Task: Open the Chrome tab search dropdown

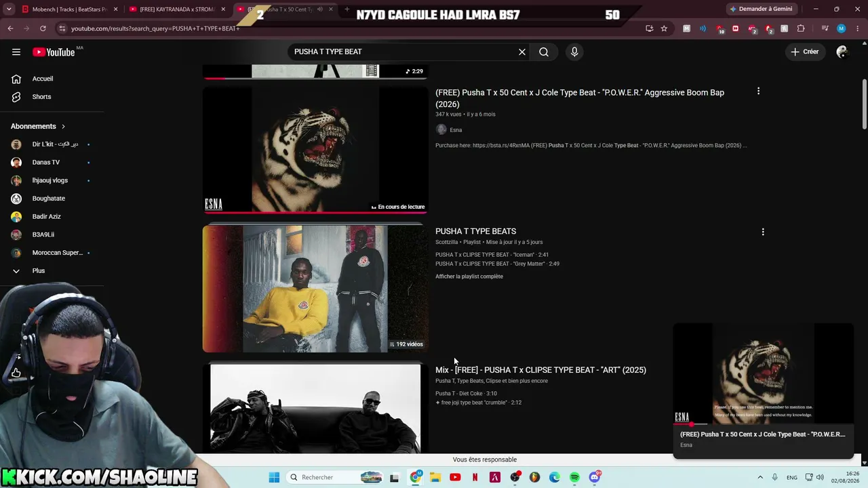Action: click(9, 9)
